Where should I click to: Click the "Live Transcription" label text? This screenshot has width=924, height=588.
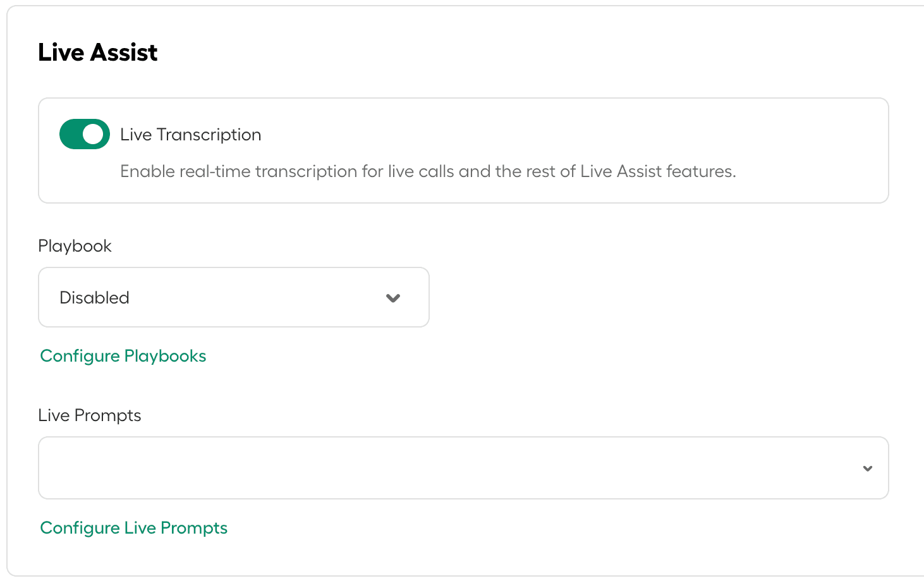tap(190, 135)
